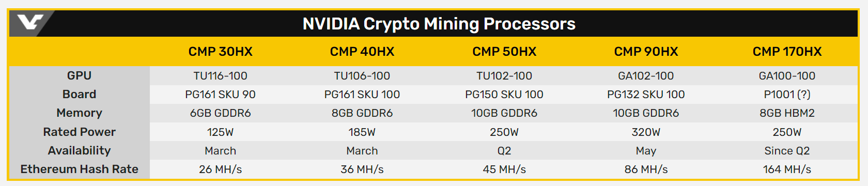Click the 320W rated power cell

point(646,132)
